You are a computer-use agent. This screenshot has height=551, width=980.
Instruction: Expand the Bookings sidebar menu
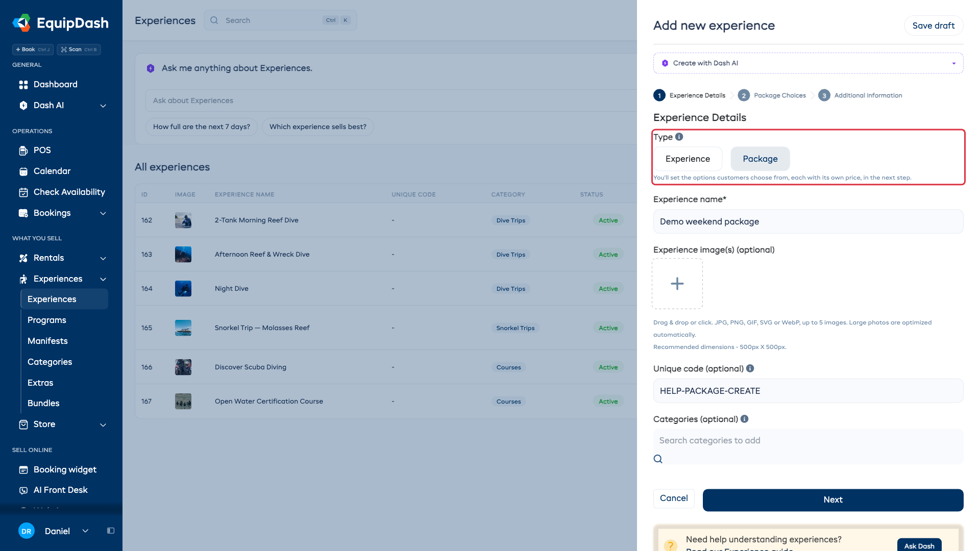[103, 213]
